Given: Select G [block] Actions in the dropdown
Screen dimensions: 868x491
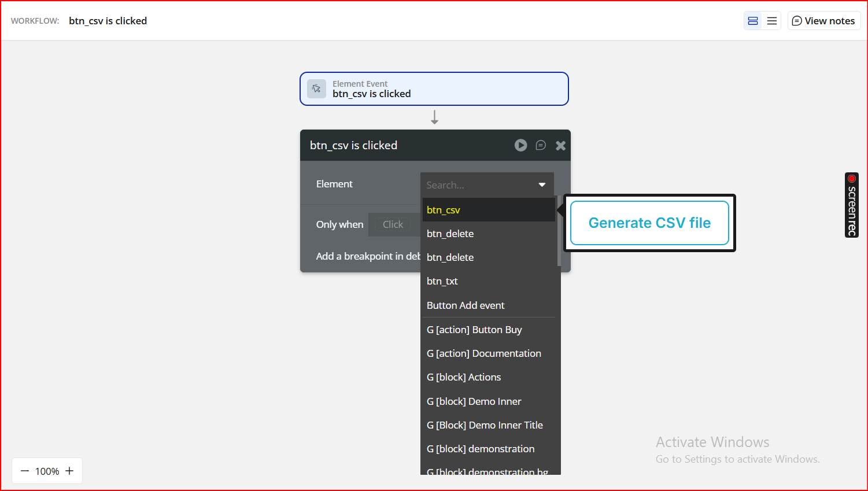Looking at the screenshot, I should 489,377.
